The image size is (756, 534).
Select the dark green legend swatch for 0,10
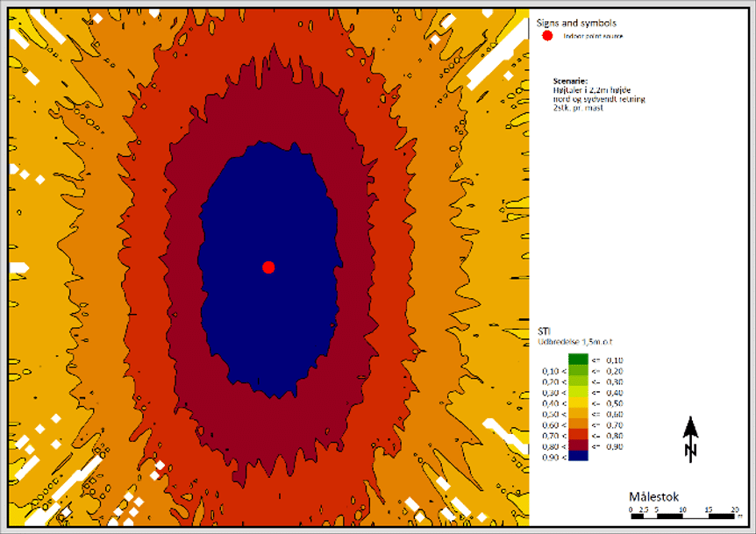pyautogui.click(x=576, y=360)
